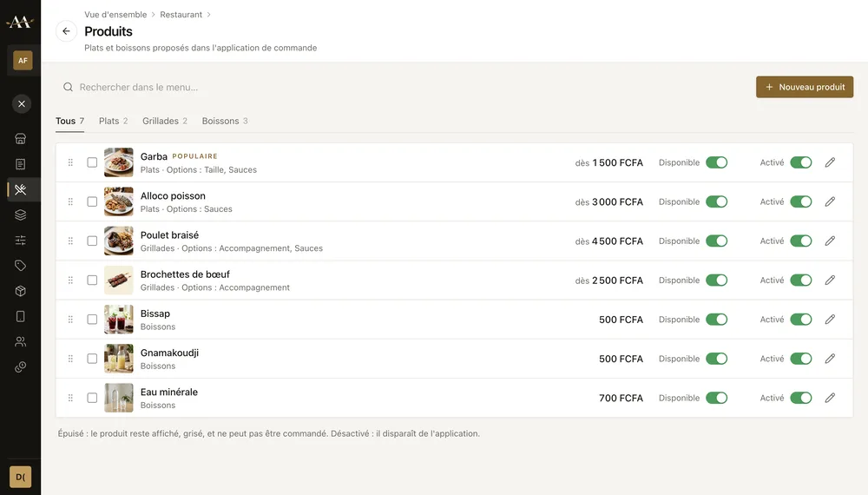Screen dimensions: 868x495
Task: Click the POPULAIRE badge on Garba
Action: [194, 156]
